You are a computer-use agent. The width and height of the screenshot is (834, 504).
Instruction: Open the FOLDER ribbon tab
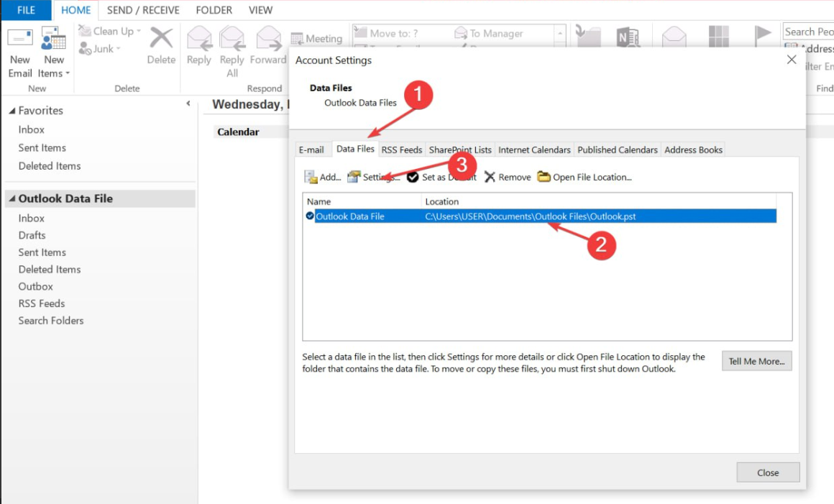pyautogui.click(x=214, y=10)
